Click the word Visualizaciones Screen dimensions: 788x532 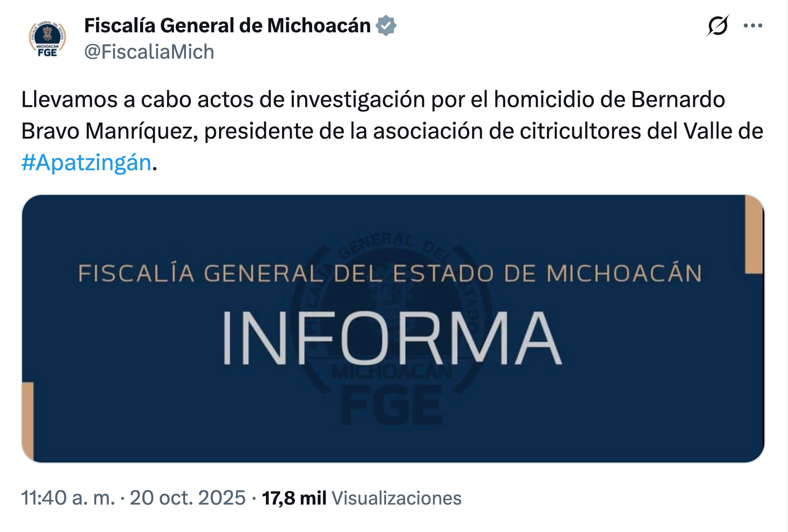click(x=396, y=498)
